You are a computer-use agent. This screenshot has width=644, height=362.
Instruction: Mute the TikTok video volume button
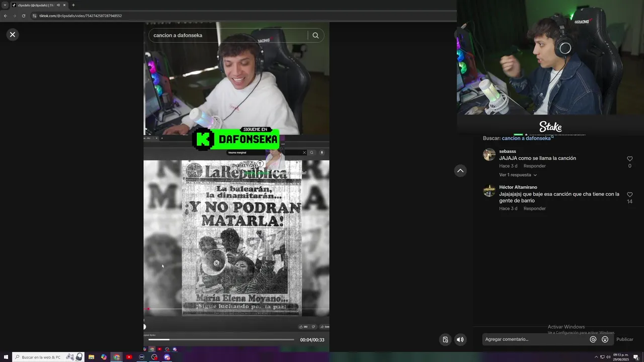(460, 339)
